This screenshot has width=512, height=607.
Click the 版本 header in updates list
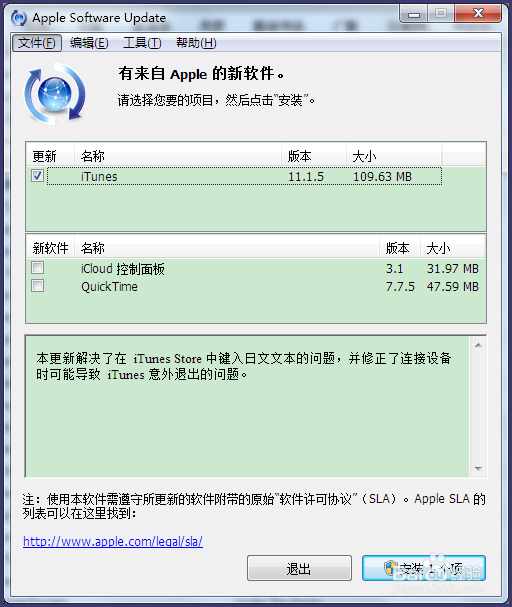[314, 156]
